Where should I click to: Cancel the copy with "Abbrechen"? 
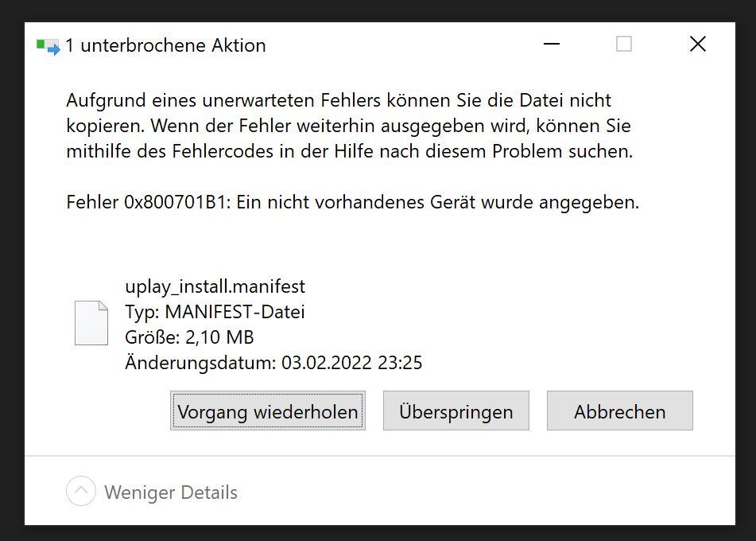(620, 411)
